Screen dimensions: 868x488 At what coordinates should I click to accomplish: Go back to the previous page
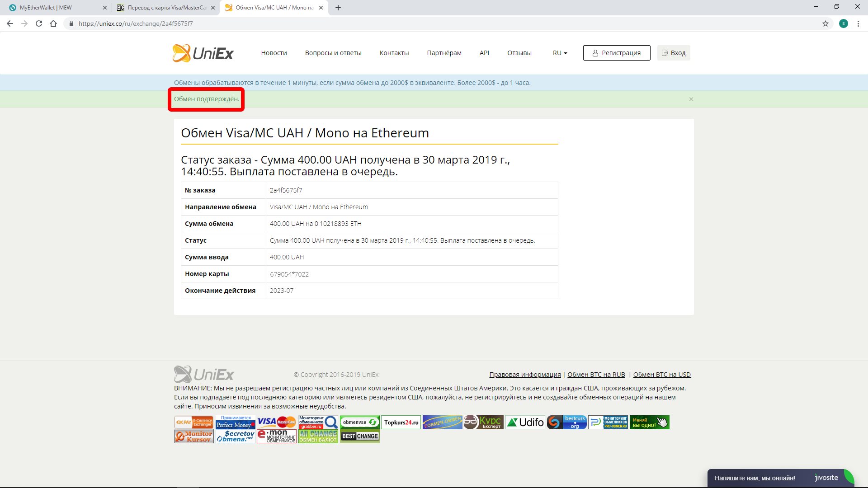(10, 23)
